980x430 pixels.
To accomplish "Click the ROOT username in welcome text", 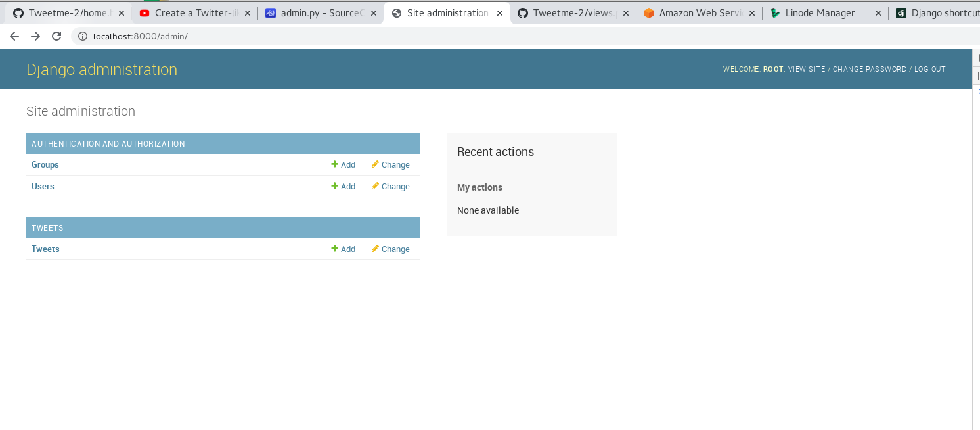I will click(773, 69).
